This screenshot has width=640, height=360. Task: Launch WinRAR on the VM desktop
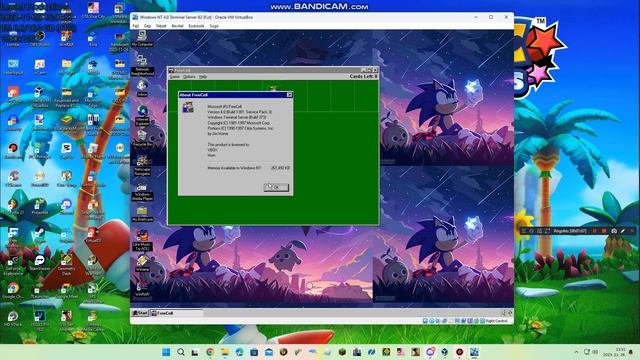(142, 288)
